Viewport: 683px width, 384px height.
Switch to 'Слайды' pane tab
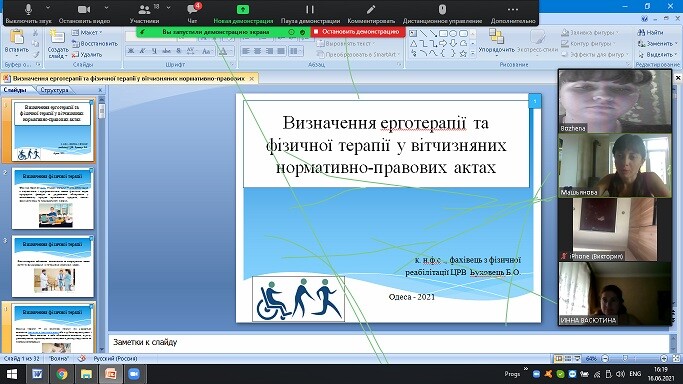click(x=15, y=90)
